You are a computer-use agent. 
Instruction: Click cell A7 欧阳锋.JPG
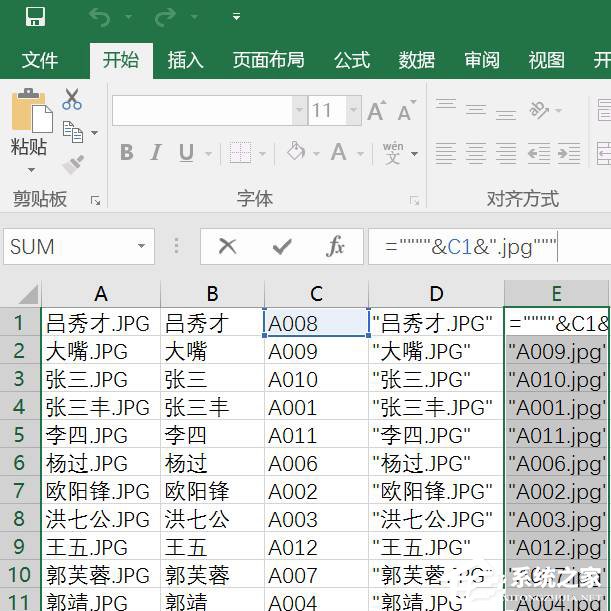click(x=101, y=491)
